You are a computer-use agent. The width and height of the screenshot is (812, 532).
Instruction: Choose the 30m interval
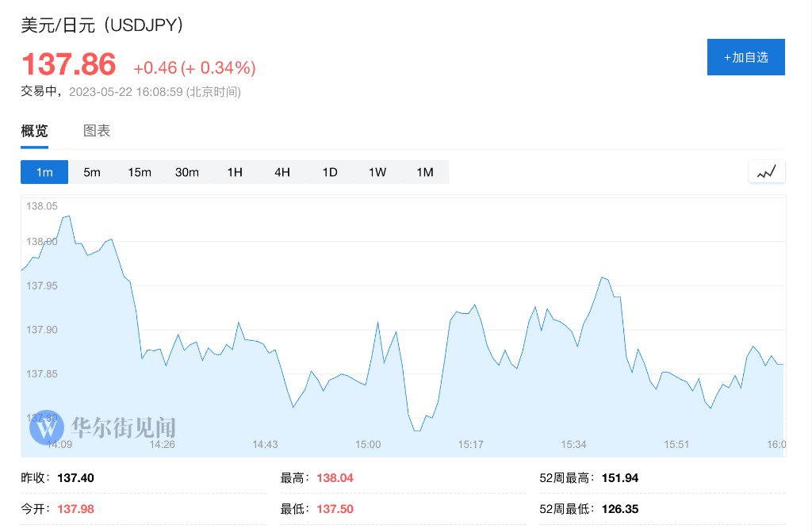(x=187, y=172)
